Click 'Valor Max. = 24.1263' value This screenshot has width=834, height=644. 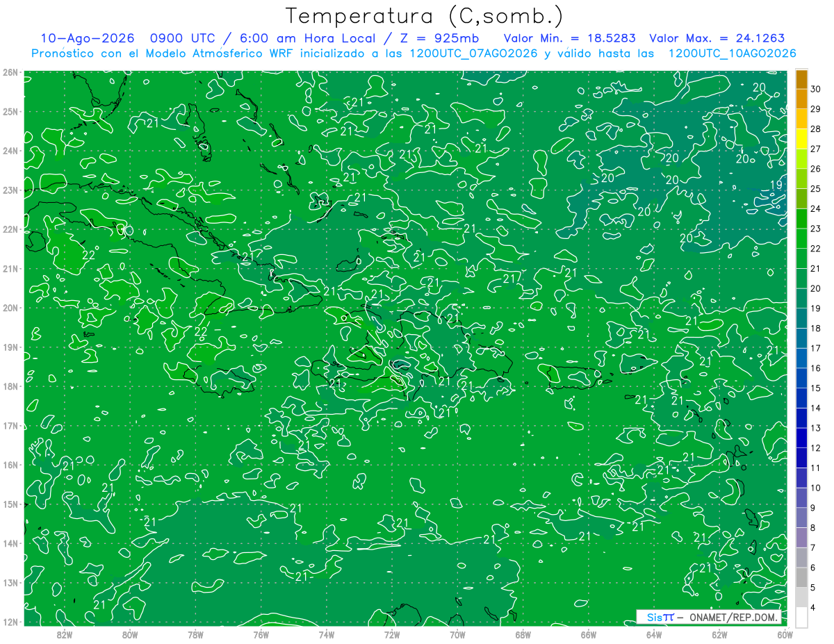[717, 39]
